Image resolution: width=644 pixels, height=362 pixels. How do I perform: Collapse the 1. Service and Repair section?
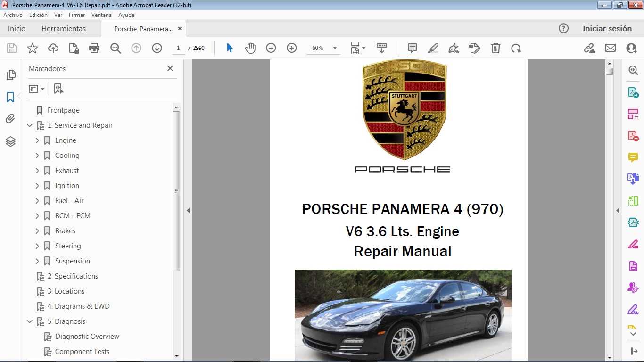pyautogui.click(x=30, y=125)
